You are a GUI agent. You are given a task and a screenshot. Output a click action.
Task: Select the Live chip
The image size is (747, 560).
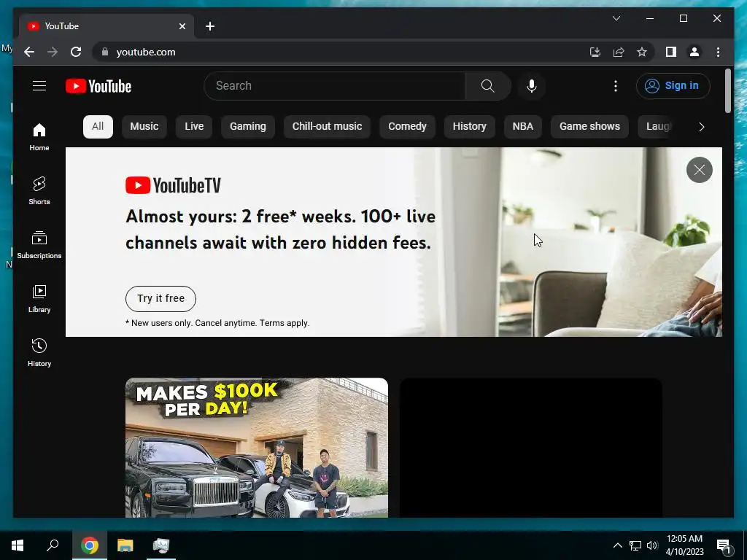pyautogui.click(x=194, y=127)
